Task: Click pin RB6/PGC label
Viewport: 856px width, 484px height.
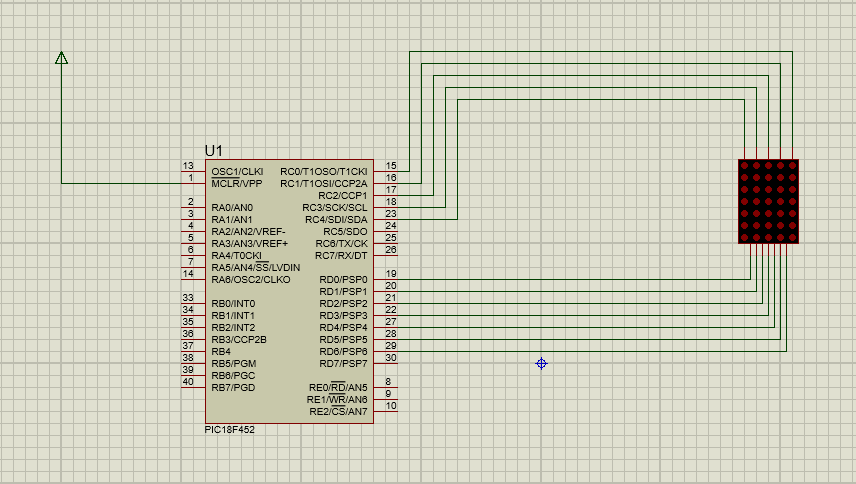Action: pyautogui.click(x=233, y=375)
